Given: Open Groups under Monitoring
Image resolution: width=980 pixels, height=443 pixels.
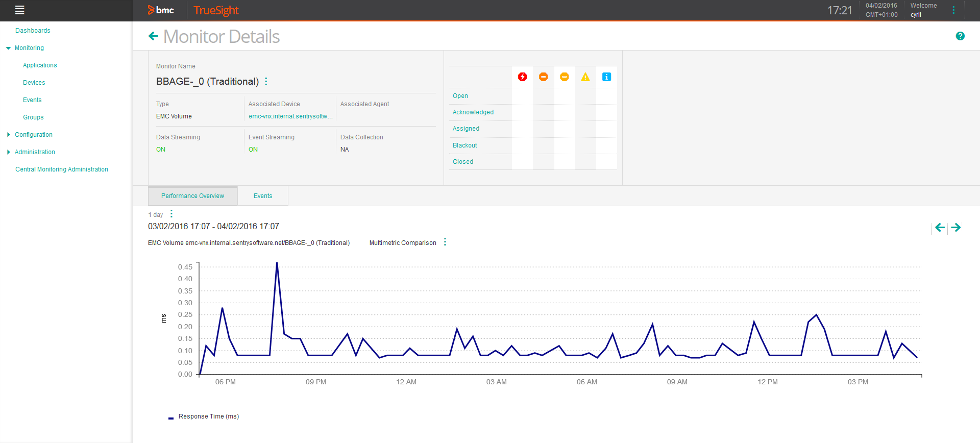Looking at the screenshot, I should pyautogui.click(x=33, y=117).
